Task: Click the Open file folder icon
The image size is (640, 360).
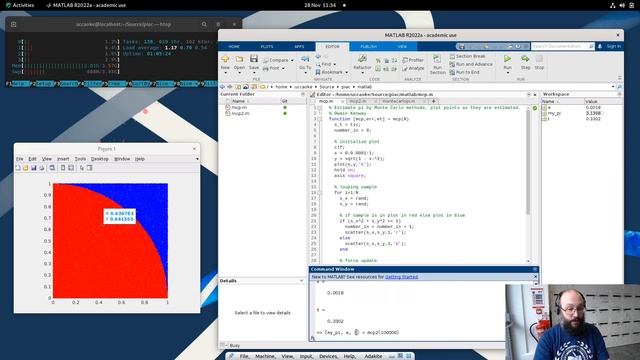Action: pos(239,59)
